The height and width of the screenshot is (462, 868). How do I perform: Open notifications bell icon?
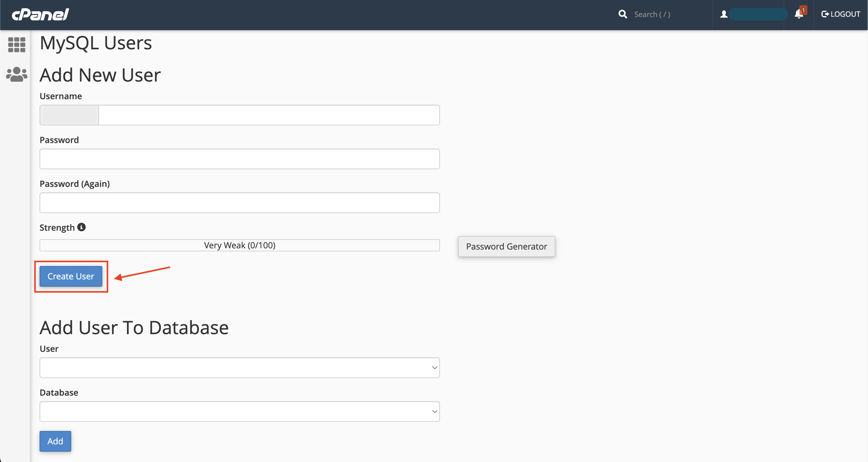(799, 14)
